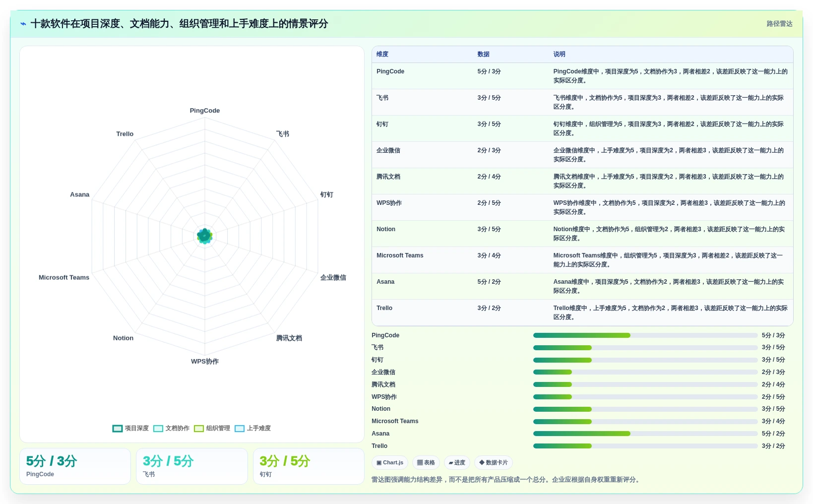
Task: Click the WPS协作 axis label on radar
Action: [205, 362]
